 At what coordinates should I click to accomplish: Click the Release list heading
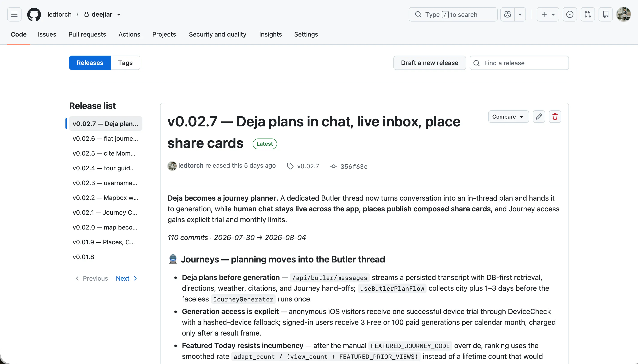[x=92, y=106]
